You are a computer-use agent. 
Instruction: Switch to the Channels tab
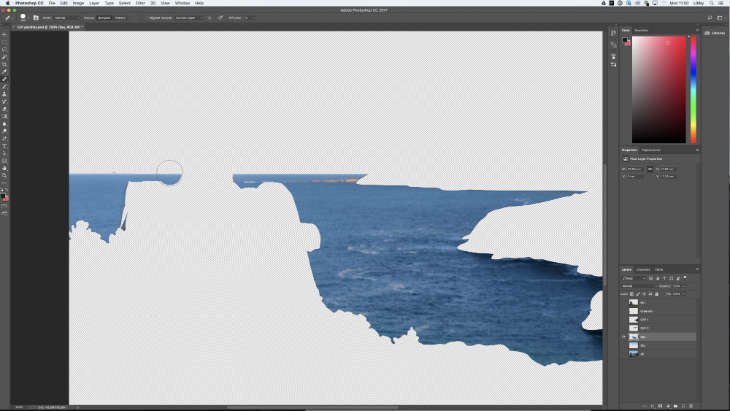tap(643, 269)
